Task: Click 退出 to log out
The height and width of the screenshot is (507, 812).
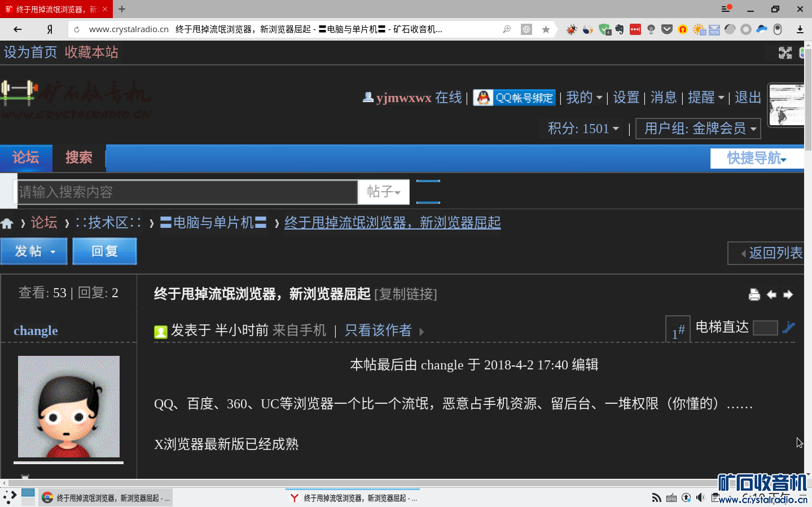Action: (748, 98)
